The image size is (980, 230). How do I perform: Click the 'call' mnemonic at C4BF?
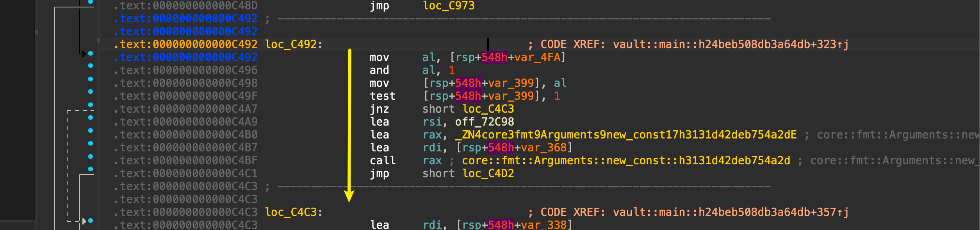(383, 160)
